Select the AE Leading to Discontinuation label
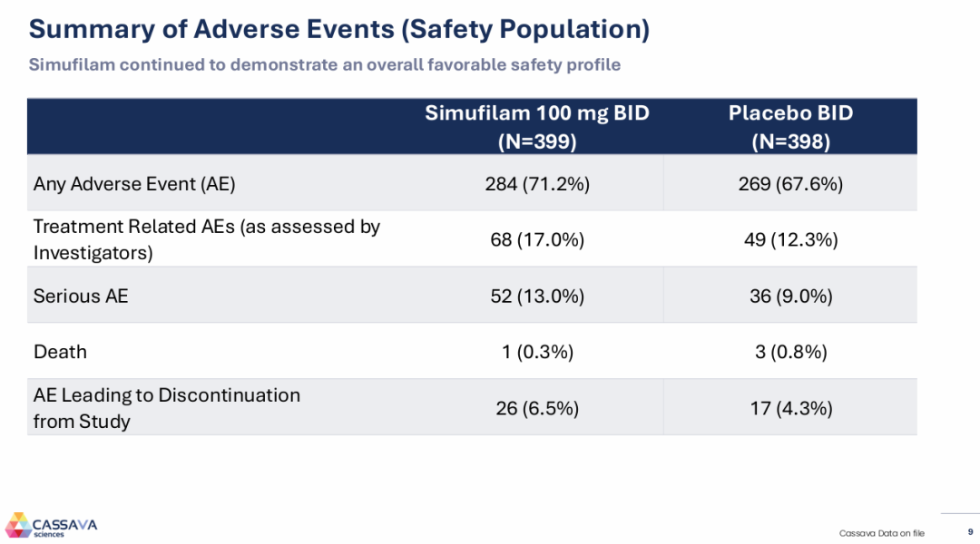The width and height of the screenshot is (980, 544). click(x=167, y=408)
